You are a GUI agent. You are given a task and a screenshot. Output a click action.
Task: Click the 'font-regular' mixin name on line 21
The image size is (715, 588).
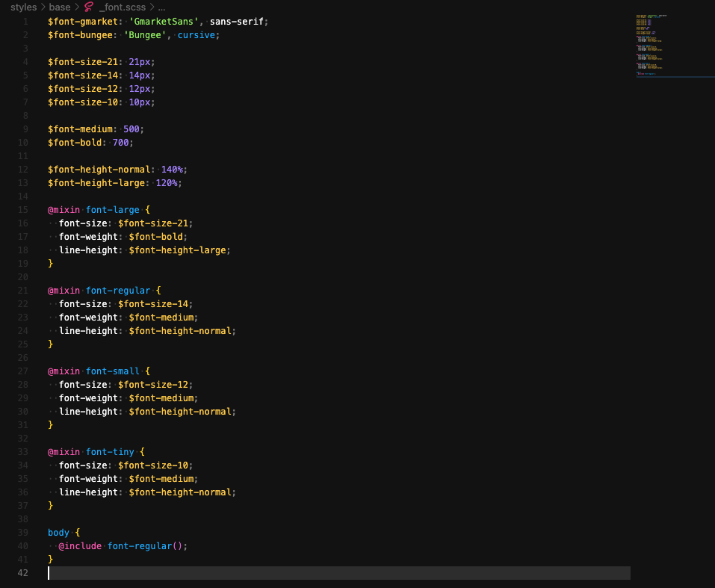click(118, 291)
